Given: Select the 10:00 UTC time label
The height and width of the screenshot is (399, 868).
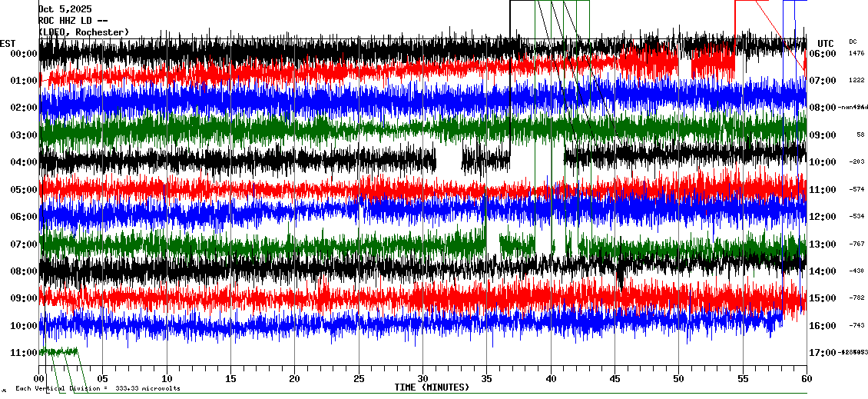Looking at the screenshot, I should 823,162.
